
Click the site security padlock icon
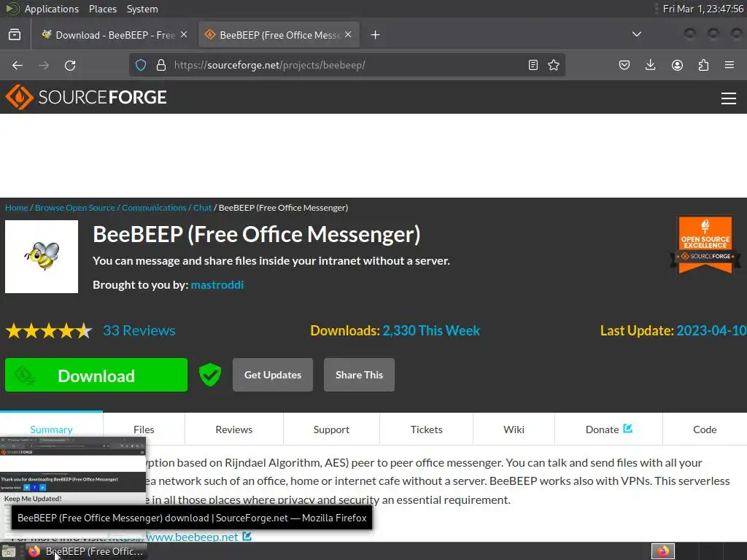(161, 65)
